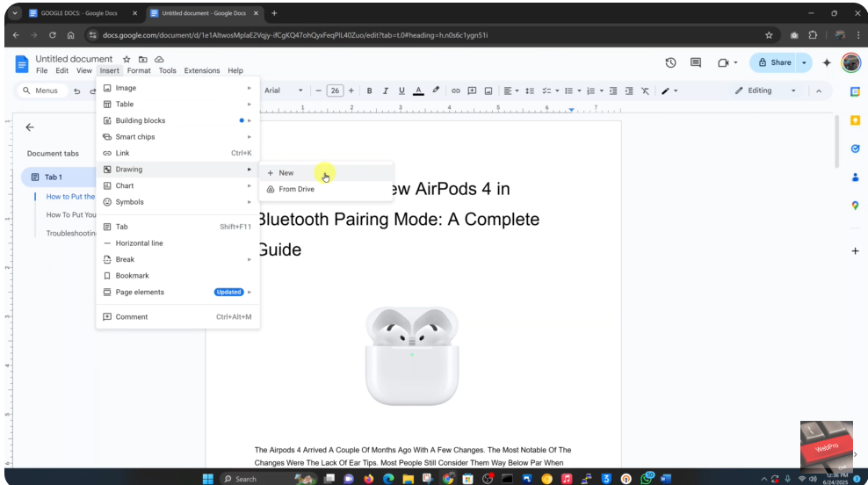Decrease the font size
The height and width of the screenshot is (485, 868).
point(318,90)
